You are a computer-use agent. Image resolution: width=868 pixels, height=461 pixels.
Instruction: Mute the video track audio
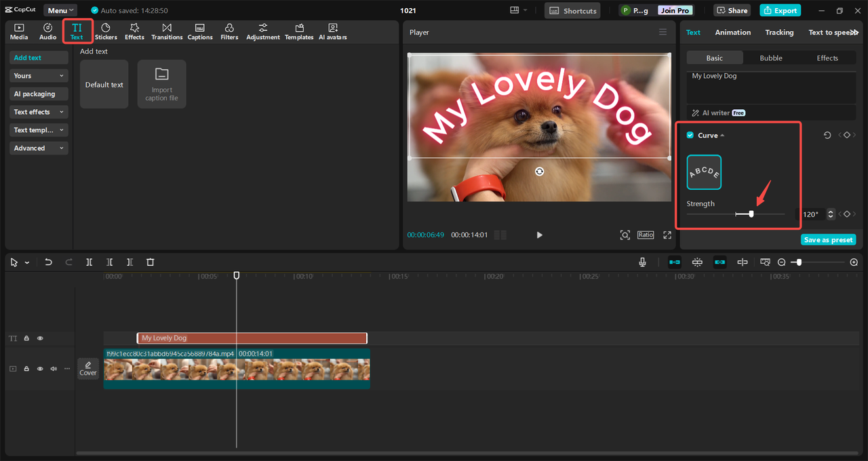(54, 369)
